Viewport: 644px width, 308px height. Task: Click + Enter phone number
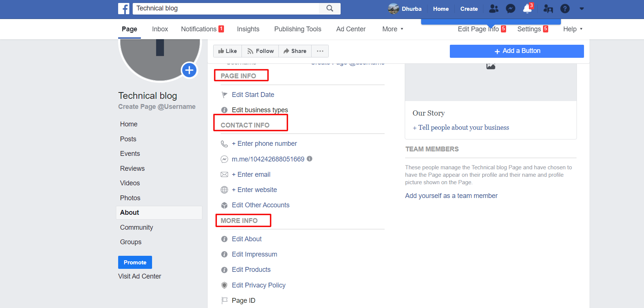[x=264, y=144]
